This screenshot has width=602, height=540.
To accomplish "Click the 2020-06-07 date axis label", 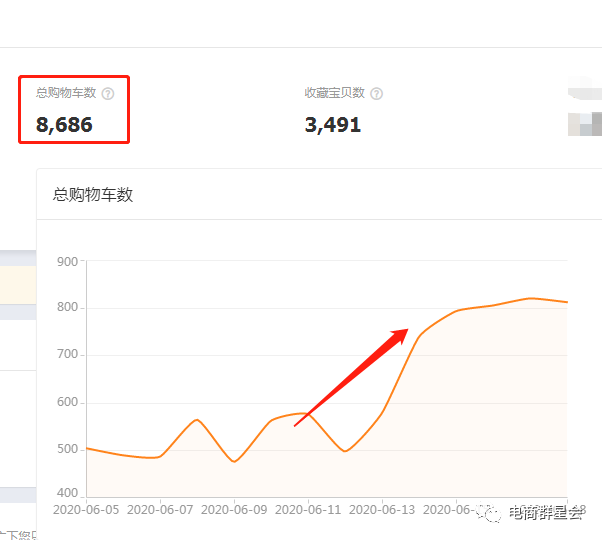I will pos(160,510).
